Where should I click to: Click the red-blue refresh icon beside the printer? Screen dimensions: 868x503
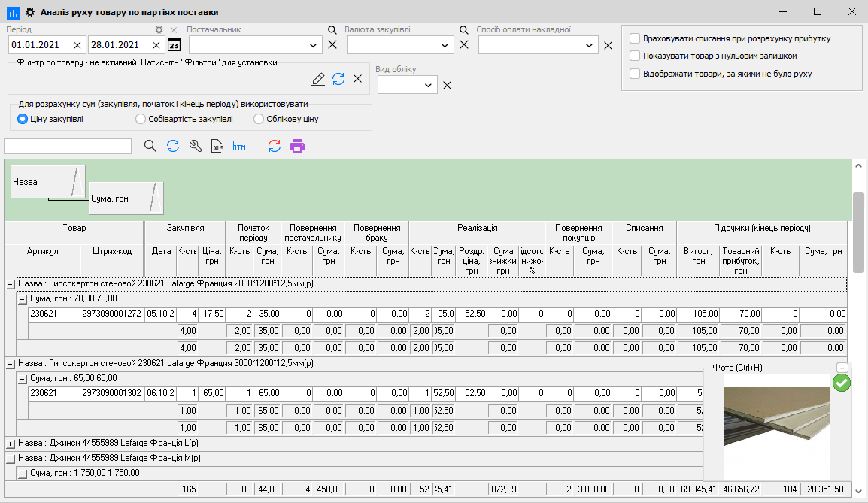point(275,146)
